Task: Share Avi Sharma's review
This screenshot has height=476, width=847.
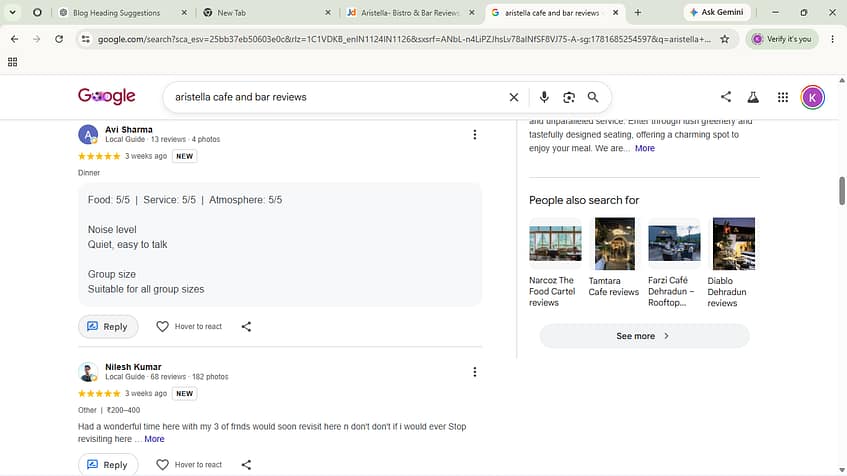Action: [246, 326]
